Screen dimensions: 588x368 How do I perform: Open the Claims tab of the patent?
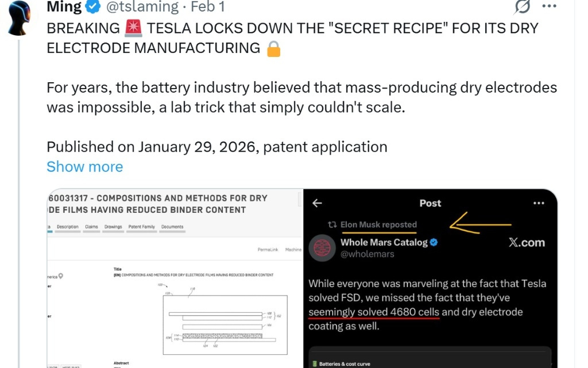click(91, 227)
